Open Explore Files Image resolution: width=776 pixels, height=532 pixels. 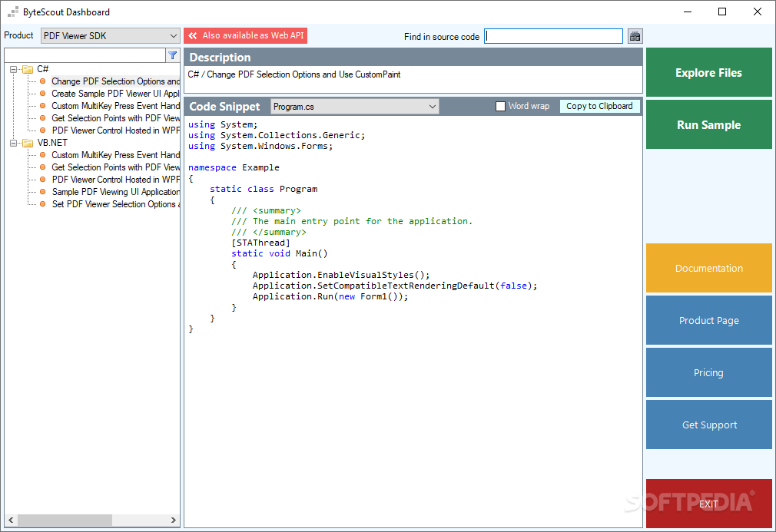pos(708,72)
